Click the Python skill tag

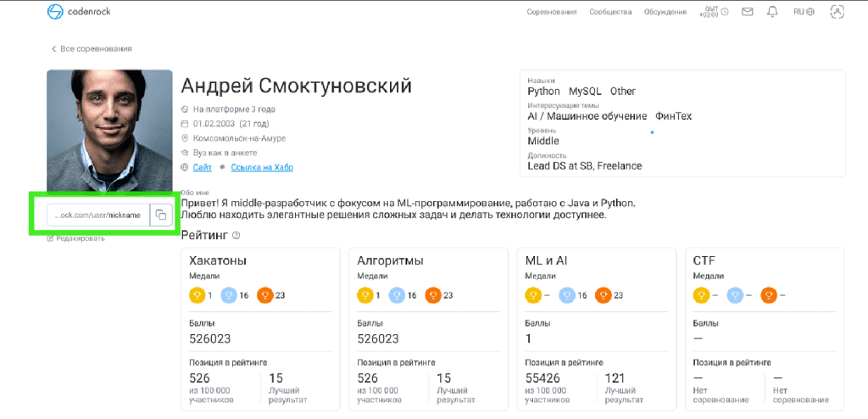click(x=543, y=92)
